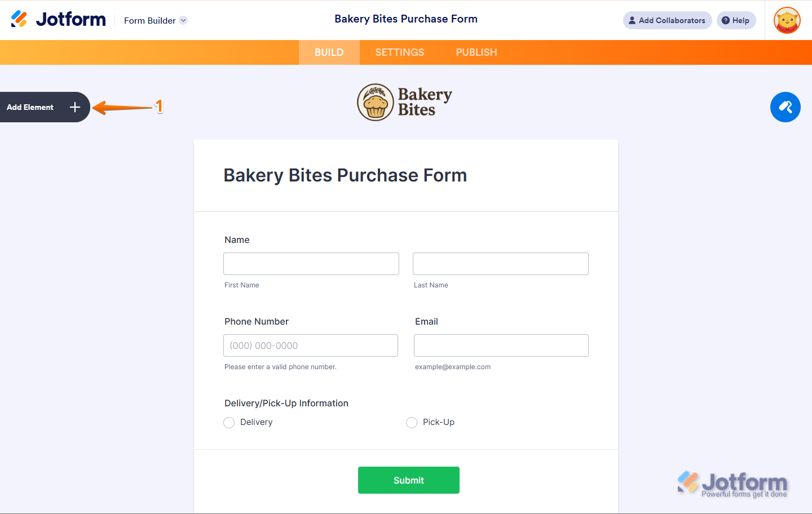Click the First Name input field
This screenshot has height=514, width=812.
[x=311, y=264]
